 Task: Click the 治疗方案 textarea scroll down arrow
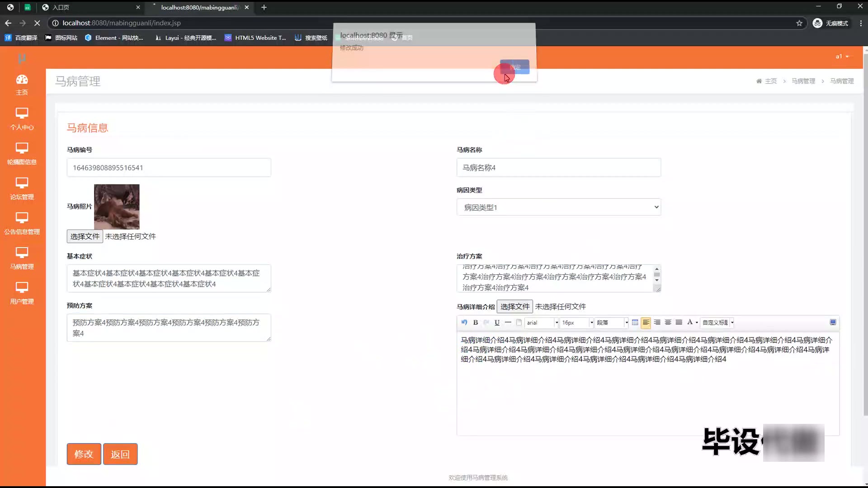[x=657, y=280]
